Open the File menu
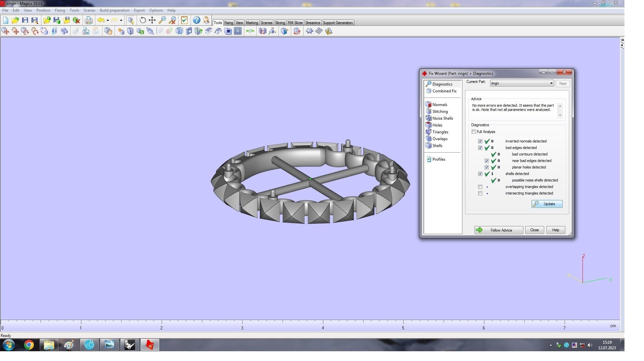The height and width of the screenshot is (361, 644). (x=5, y=10)
